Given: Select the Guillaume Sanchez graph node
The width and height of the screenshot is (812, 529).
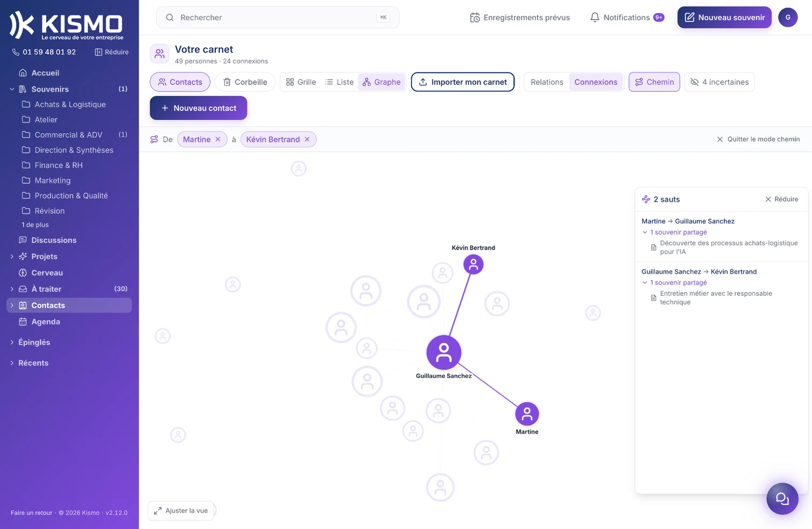Looking at the screenshot, I should coord(444,352).
